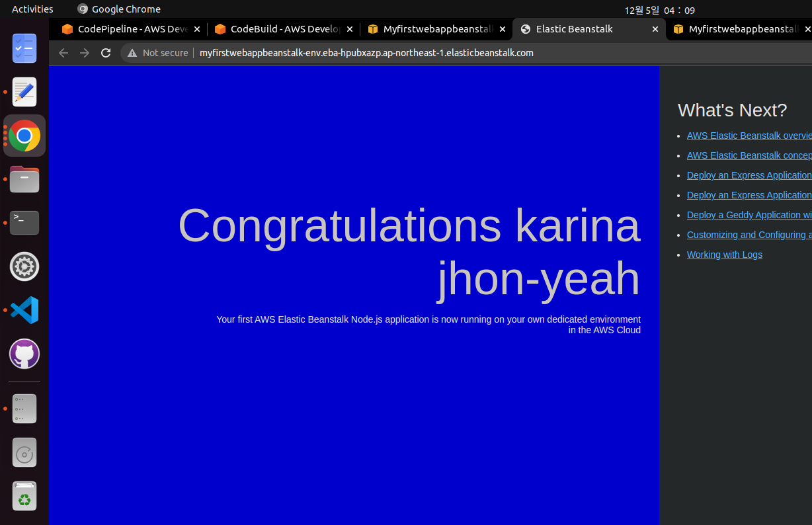The image size is (812, 525).
Task: Reload the current page
Action: [x=106, y=53]
